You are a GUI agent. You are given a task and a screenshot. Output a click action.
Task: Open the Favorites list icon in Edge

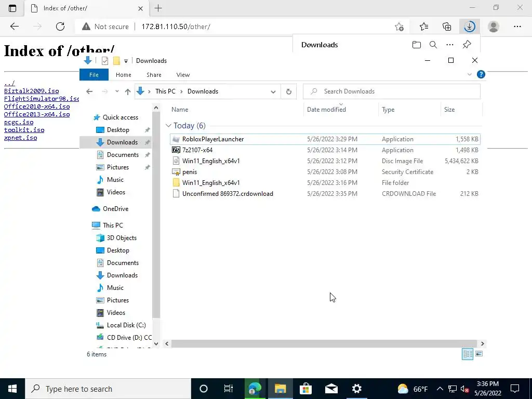(424, 26)
